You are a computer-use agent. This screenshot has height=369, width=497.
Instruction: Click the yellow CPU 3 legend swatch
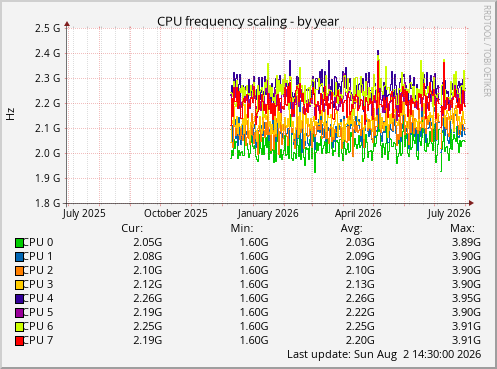point(19,285)
